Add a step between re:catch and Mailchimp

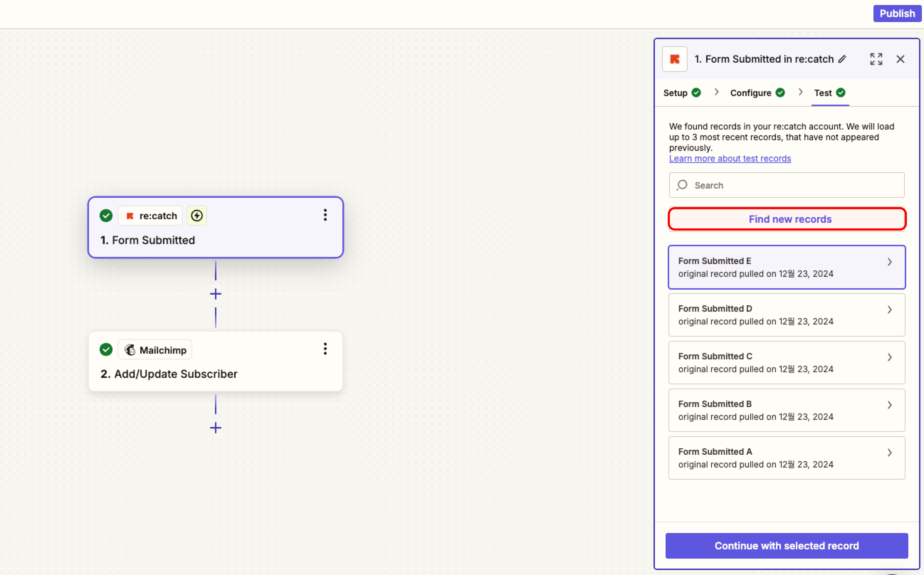[215, 294]
